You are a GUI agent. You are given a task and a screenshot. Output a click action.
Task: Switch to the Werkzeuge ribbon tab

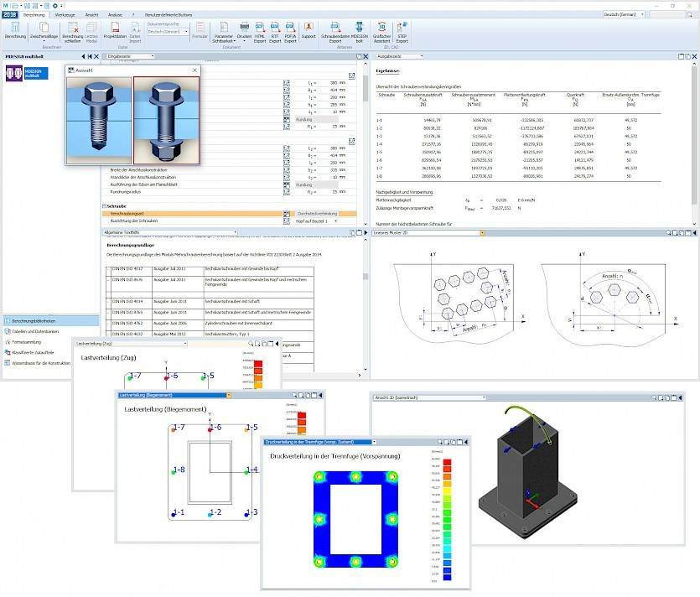point(65,15)
